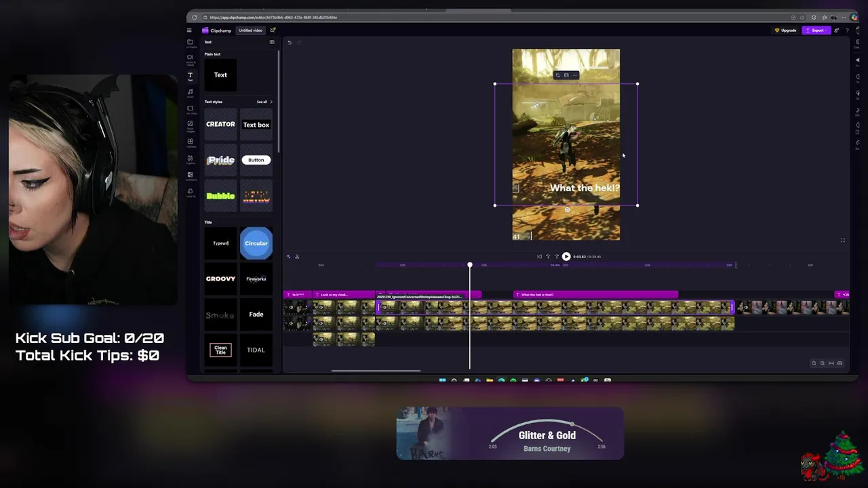Click the auto-compose sparkle icon on the timeline
This screenshot has width=868, height=488.
point(288,257)
